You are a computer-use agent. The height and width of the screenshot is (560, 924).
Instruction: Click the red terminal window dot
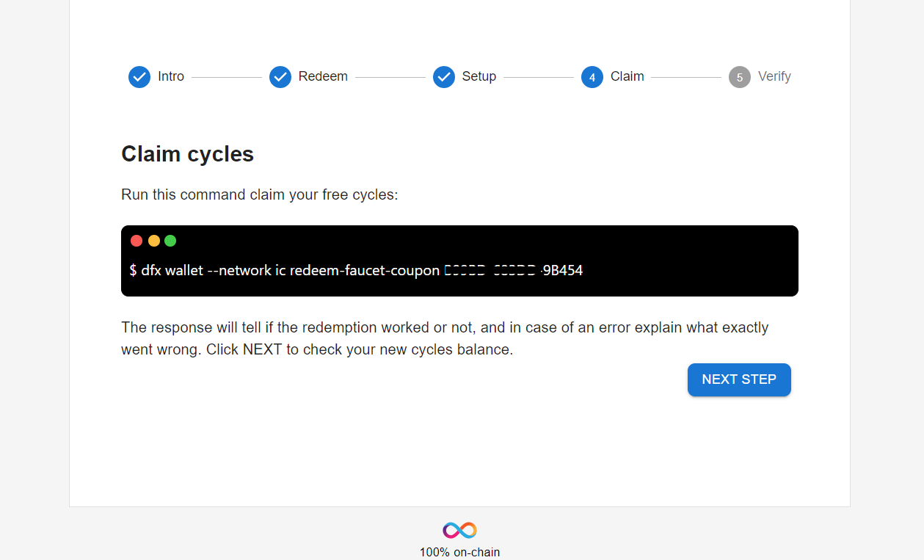tap(137, 241)
